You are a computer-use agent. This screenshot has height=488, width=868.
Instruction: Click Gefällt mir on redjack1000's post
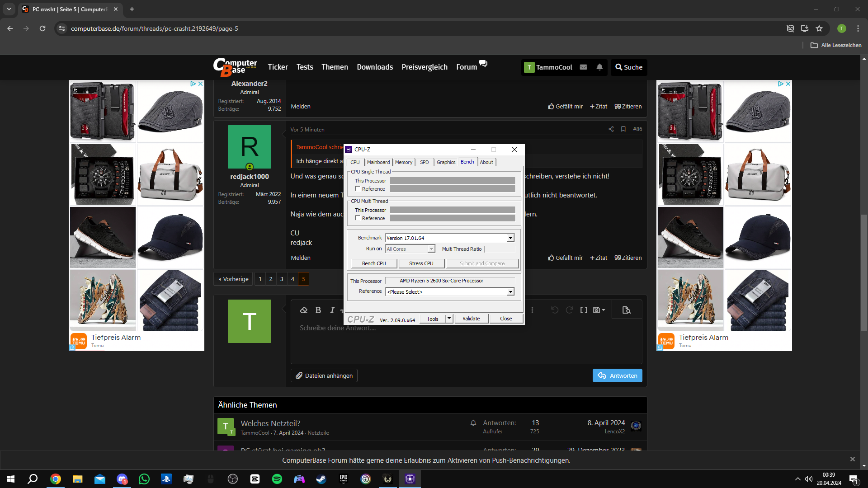click(x=565, y=258)
